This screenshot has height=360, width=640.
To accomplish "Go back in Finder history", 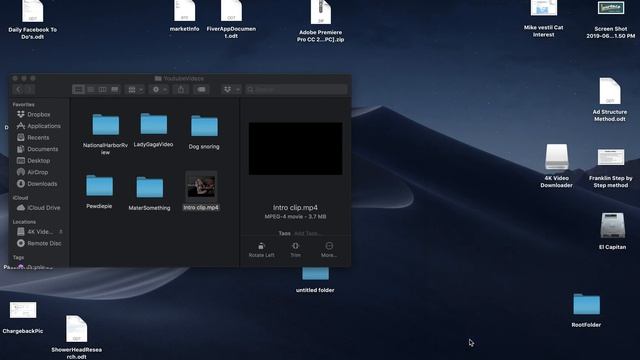I will pyautogui.click(x=19, y=89).
